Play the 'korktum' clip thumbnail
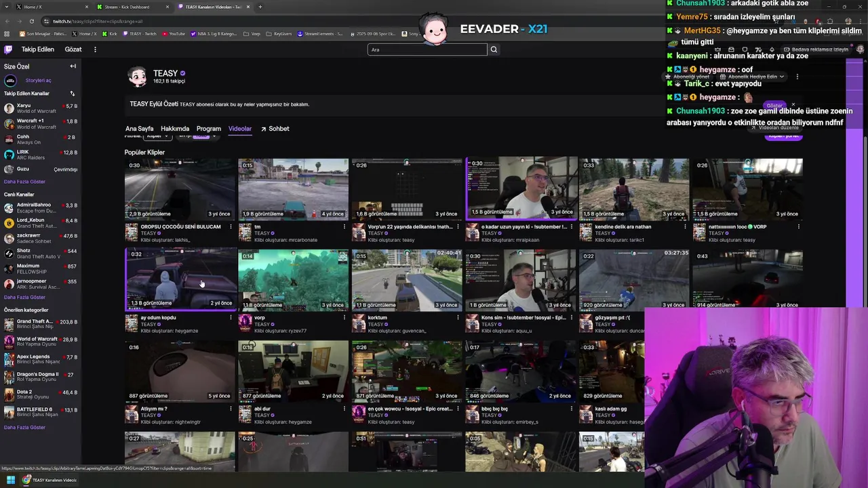 click(407, 279)
